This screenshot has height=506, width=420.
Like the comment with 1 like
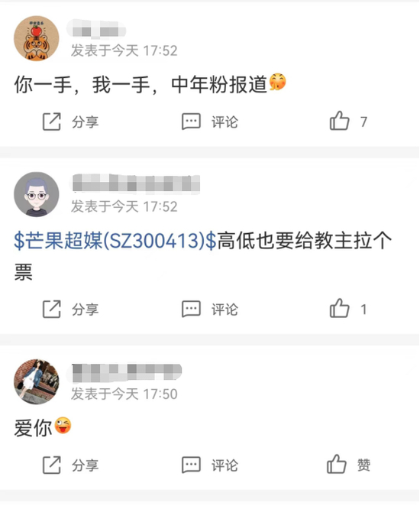coord(339,309)
